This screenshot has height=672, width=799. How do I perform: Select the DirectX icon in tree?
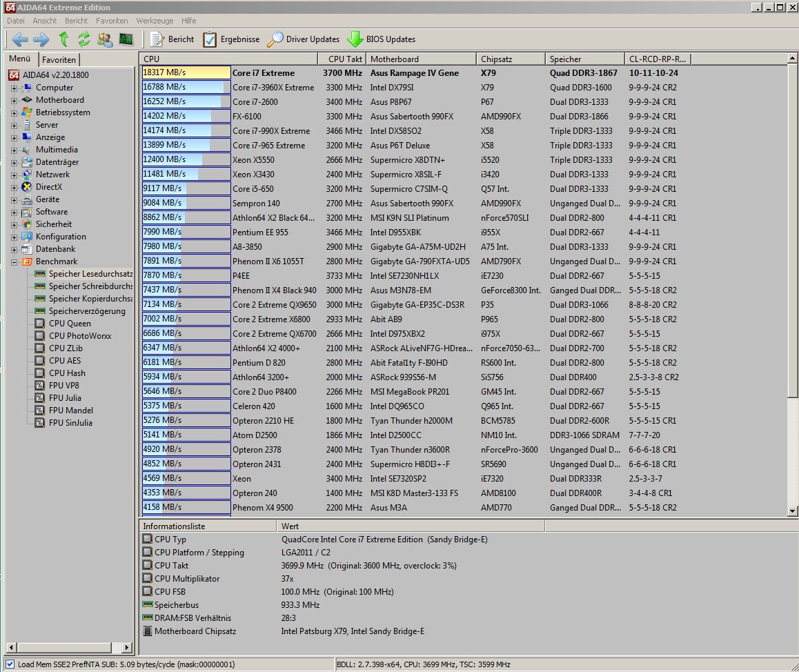coord(27,187)
